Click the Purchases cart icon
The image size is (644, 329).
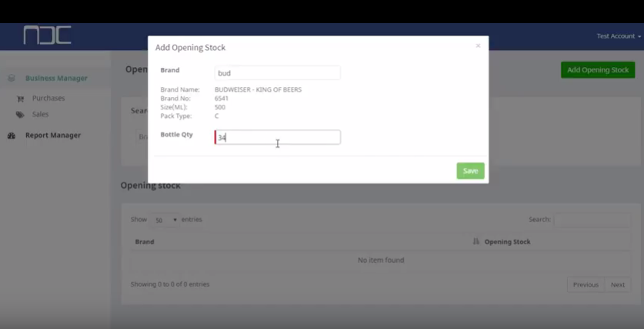pos(20,99)
